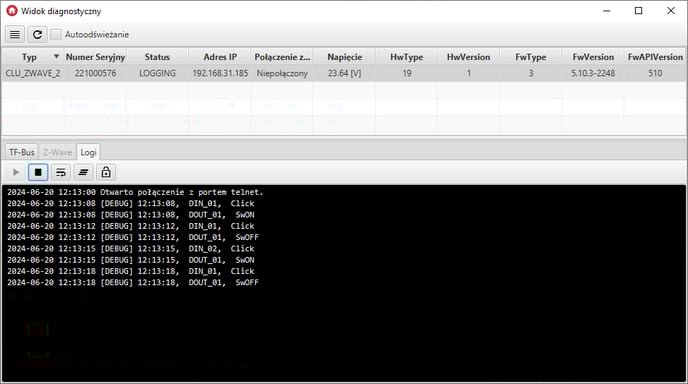Open the hamburger menu in the toolbar
688x384 pixels.
14,34
